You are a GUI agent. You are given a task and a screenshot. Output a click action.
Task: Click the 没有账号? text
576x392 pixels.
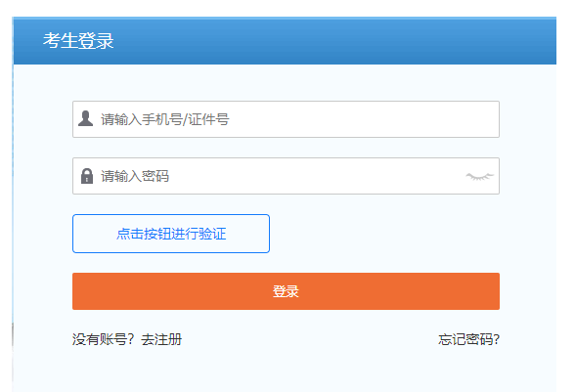[x=104, y=339]
